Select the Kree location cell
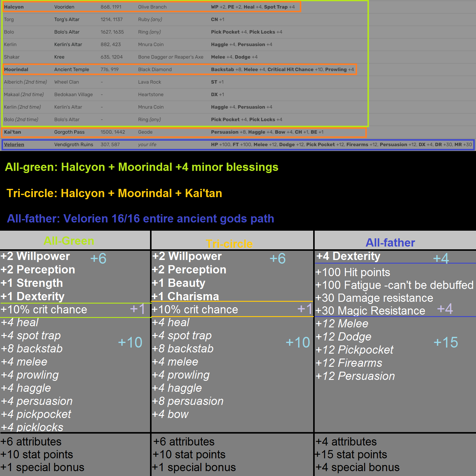This screenshot has height=476, width=476. point(59,57)
